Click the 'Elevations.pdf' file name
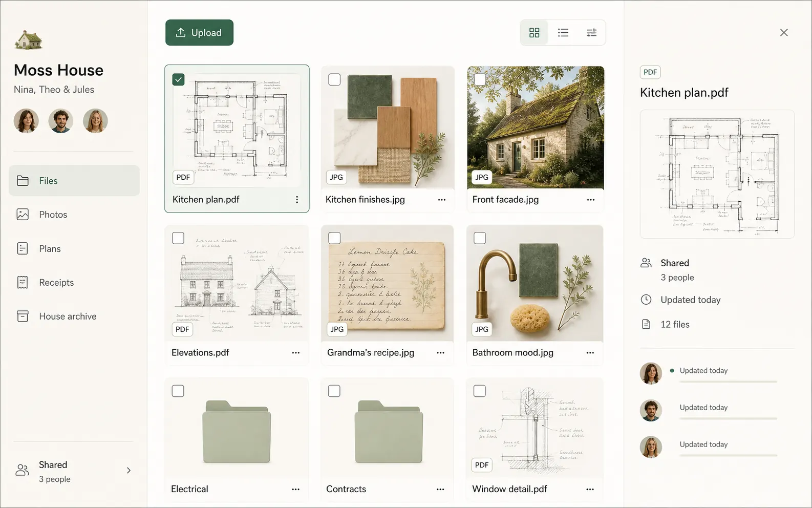The image size is (812, 508). [200, 353]
